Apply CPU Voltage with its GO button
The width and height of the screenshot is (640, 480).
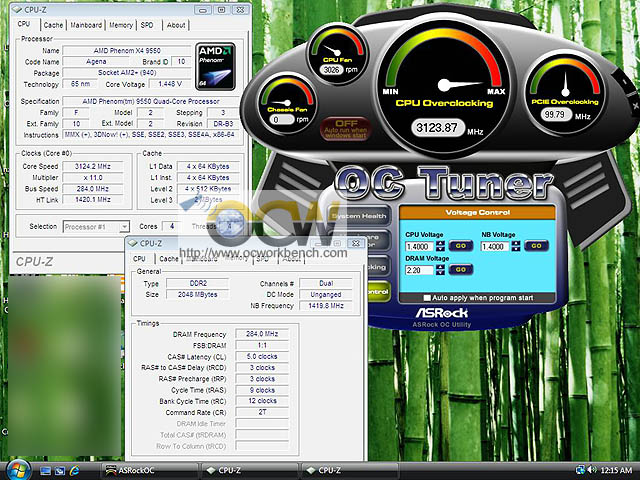pyautogui.click(x=461, y=246)
